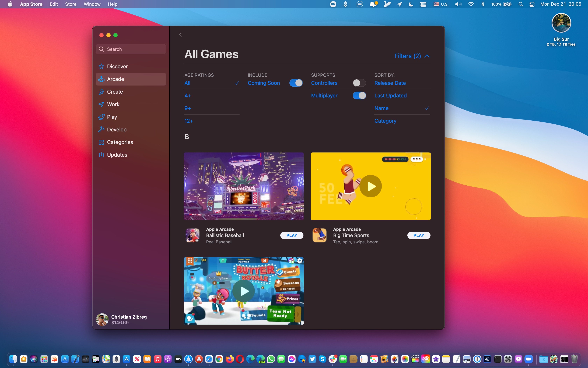Open Christian Zibreg account profile
This screenshot has height=368, width=588.
point(121,320)
